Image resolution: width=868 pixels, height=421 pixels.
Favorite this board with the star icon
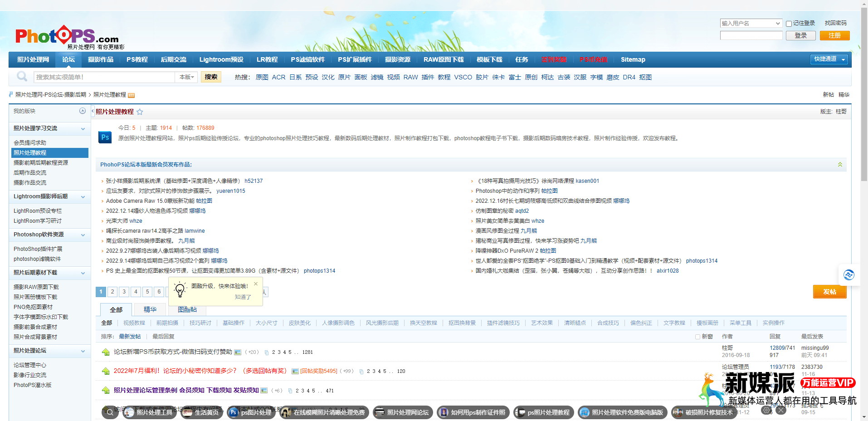click(x=140, y=112)
